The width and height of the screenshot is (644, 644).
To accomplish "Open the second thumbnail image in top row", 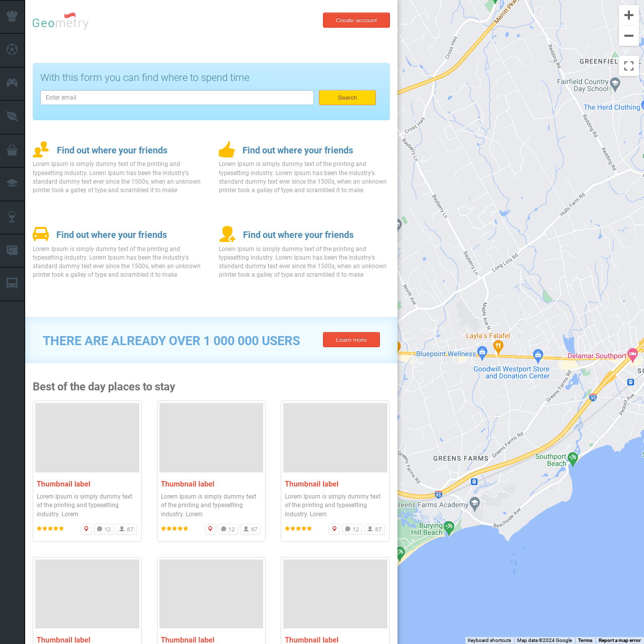I will 211,438.
